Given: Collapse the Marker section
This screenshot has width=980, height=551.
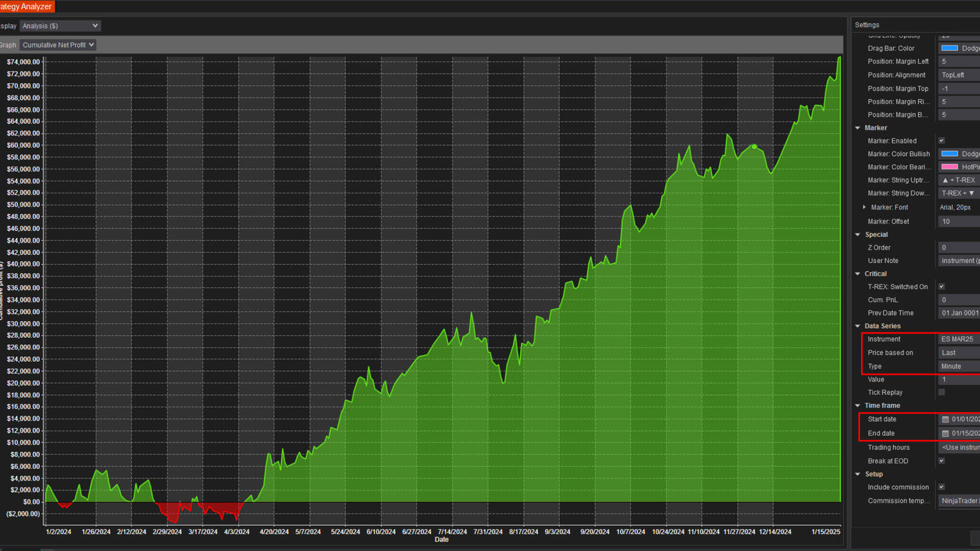Looking at the screenshot, I should point(858,128).
